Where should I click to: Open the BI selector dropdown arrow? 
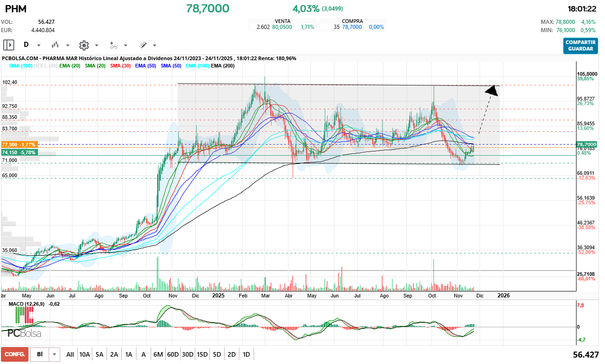pyautogui.click(x=55, y=354)
